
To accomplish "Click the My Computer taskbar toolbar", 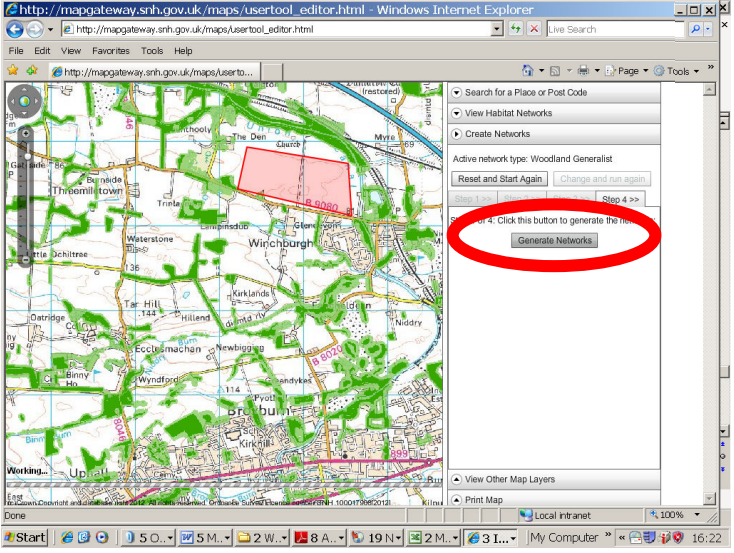I will point(564,538).
